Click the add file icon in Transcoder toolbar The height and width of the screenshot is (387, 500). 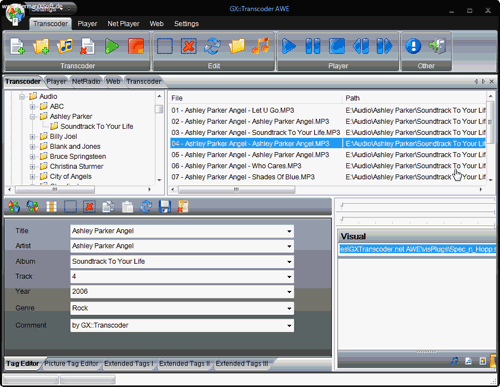click(17, 46)
